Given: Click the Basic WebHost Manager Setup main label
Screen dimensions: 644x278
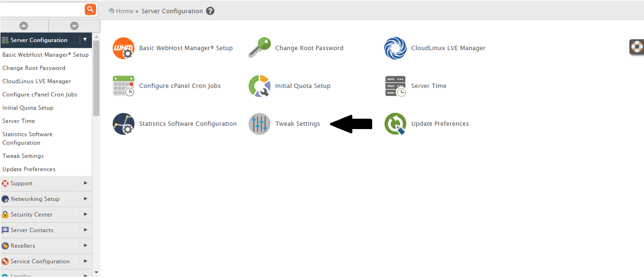Looking at the screenshot, I should [x=186, y=48].
